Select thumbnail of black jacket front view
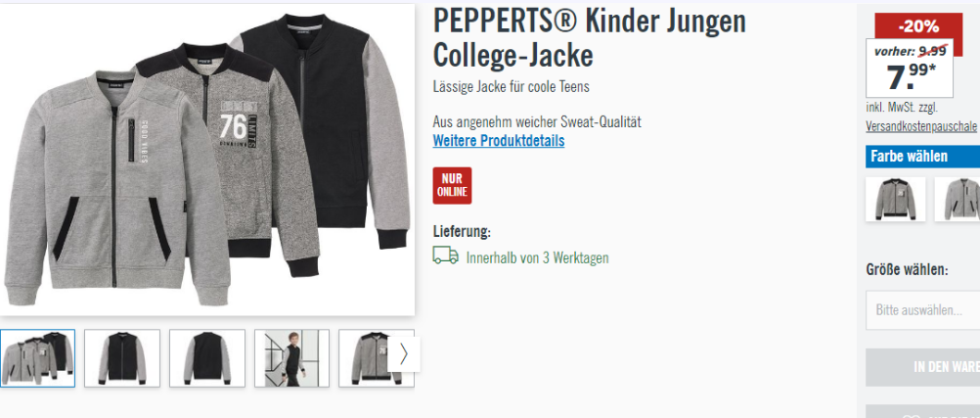Image resolution: width=980 pixels, height=418 pixels. pos(122,358)
